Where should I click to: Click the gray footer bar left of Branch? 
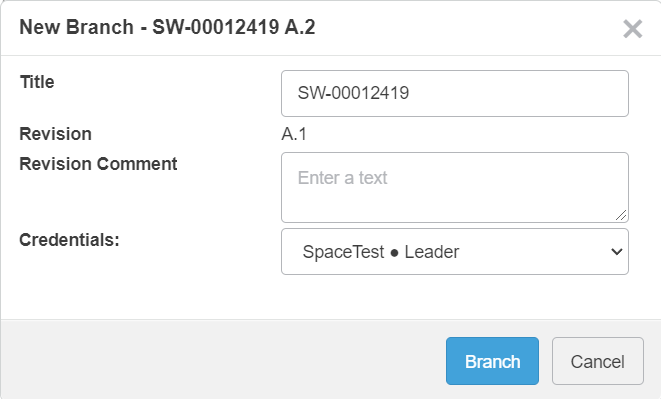(x=223, y=359)
